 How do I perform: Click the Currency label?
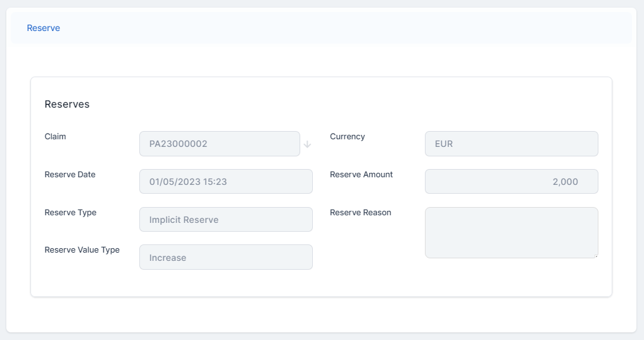point(347,137)
